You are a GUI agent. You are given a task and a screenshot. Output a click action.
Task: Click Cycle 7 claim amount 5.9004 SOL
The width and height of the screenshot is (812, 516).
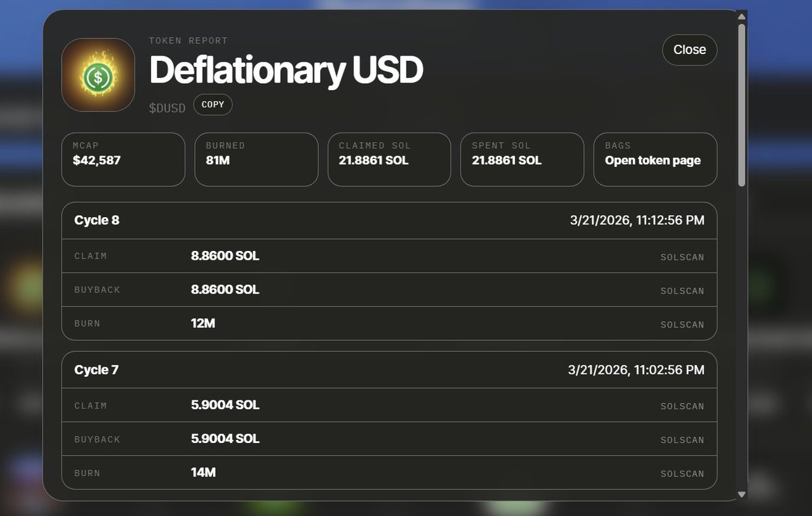[225, 405]
